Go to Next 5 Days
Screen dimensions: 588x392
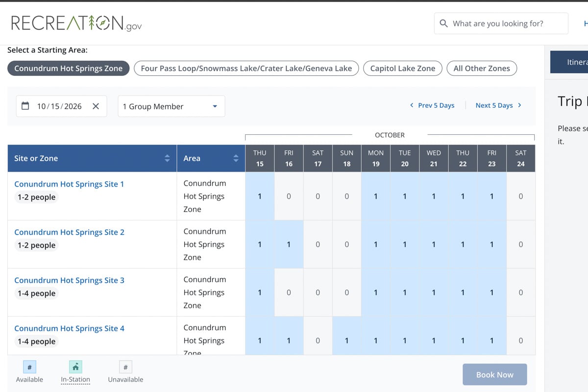498,105
